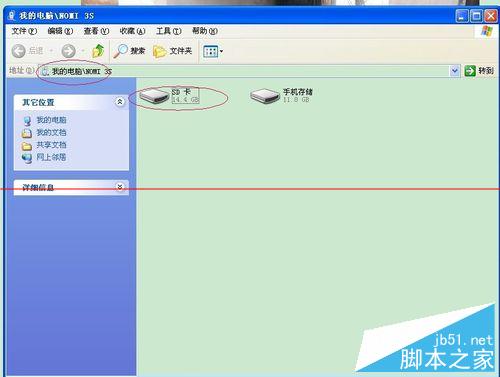Open 网上邻居 link in sidebar
The height and width of the screenshot is (377, 500).
(51, 157)
